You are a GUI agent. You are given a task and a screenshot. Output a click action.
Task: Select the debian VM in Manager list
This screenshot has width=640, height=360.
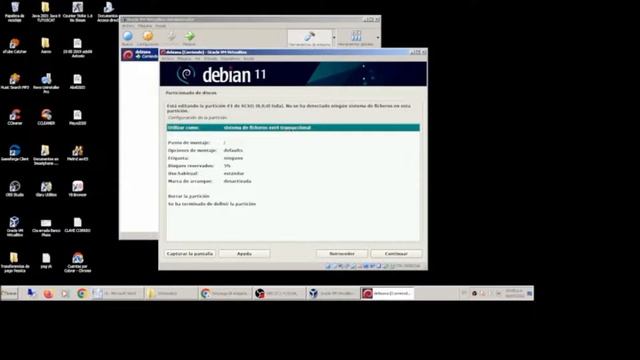(x=140, y=54)
